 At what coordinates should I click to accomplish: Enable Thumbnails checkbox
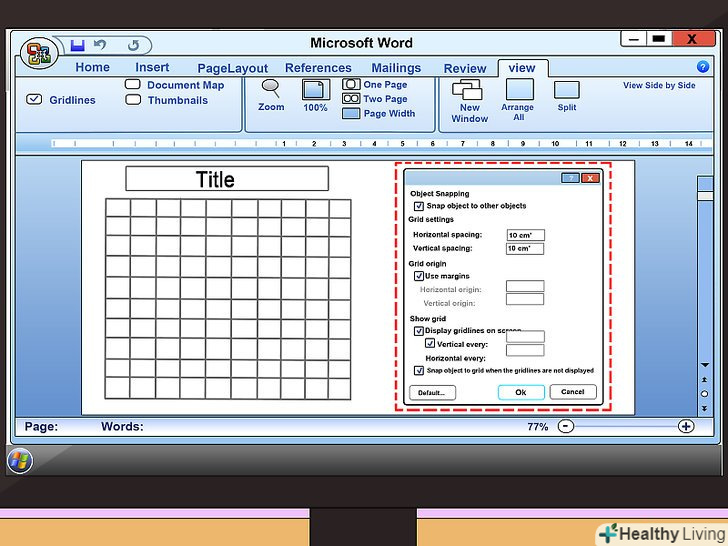[x=133, y=99]
